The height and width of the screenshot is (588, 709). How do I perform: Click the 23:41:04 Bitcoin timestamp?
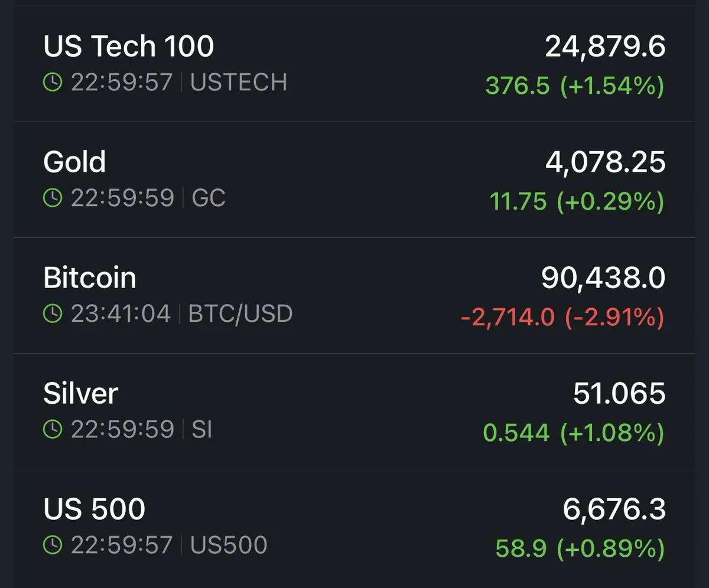click(121, 313)
